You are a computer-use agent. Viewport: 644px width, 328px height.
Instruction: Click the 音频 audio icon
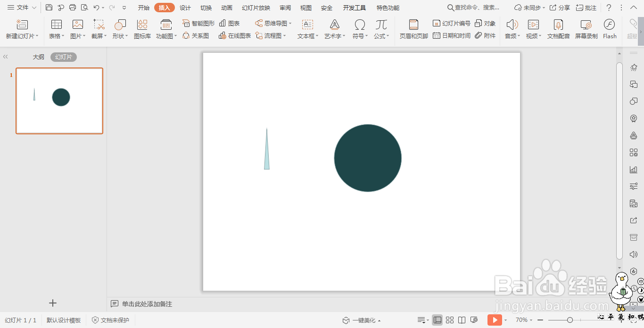[512, 25]
